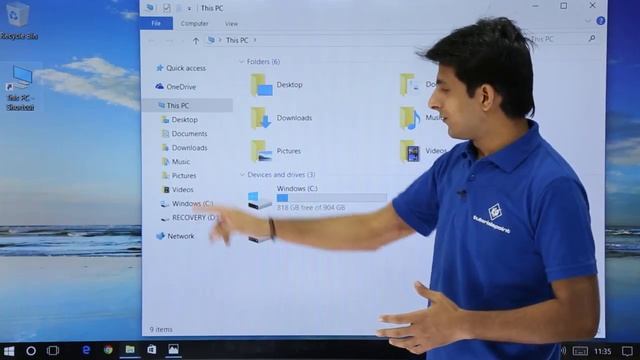The height and width of the screenshot is (360, 640).
Task: Click the File Explorer window icon in title bar
Action: (x=150, y=8)
